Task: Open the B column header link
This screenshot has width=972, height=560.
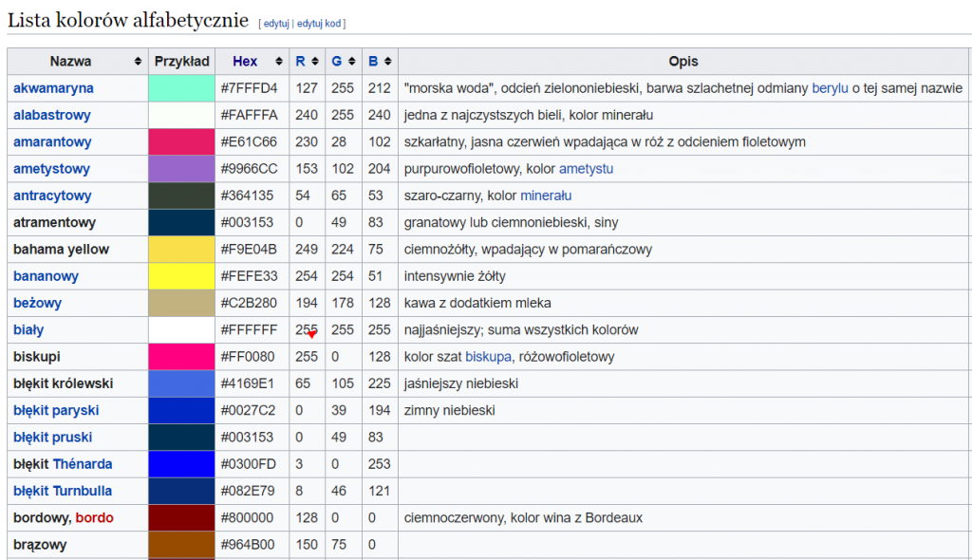Action: click(373, 62)
